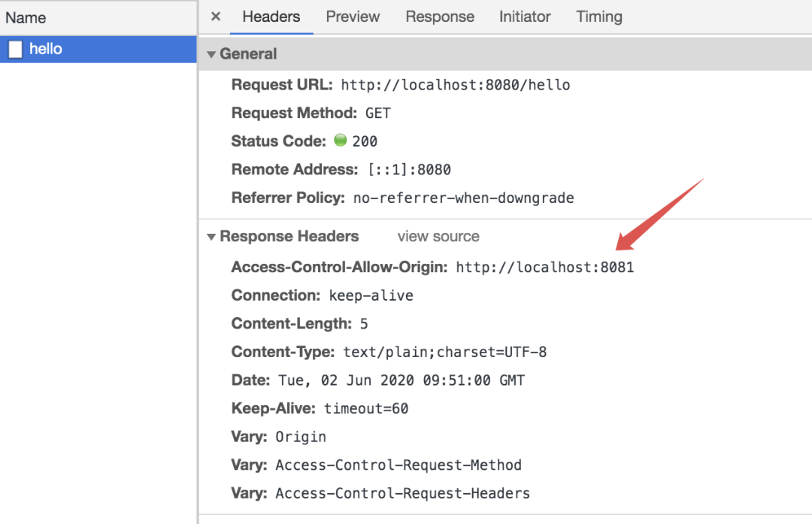This screenshot has width=812, height=524.
Task: Open the Response tab
Action: [x=440, y=17]
